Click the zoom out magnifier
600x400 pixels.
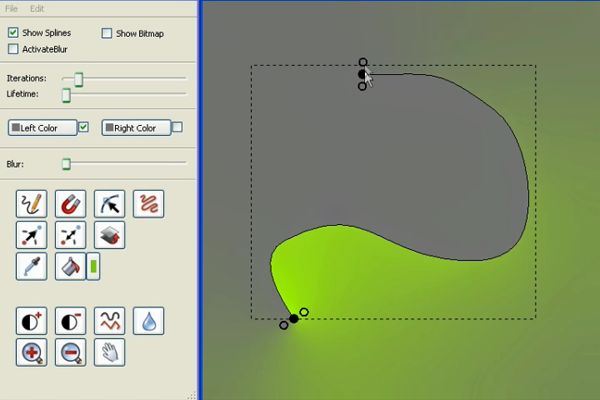70,352
